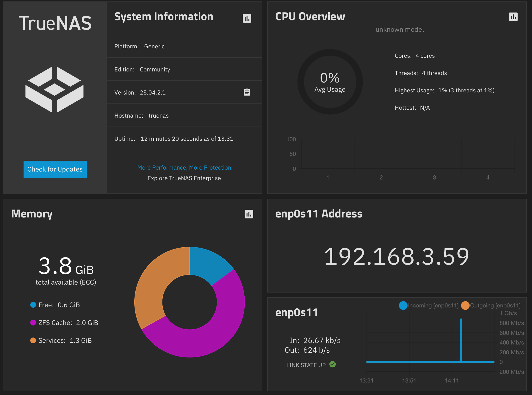Click the TrueNAS wordmark logo

point(55,23)
